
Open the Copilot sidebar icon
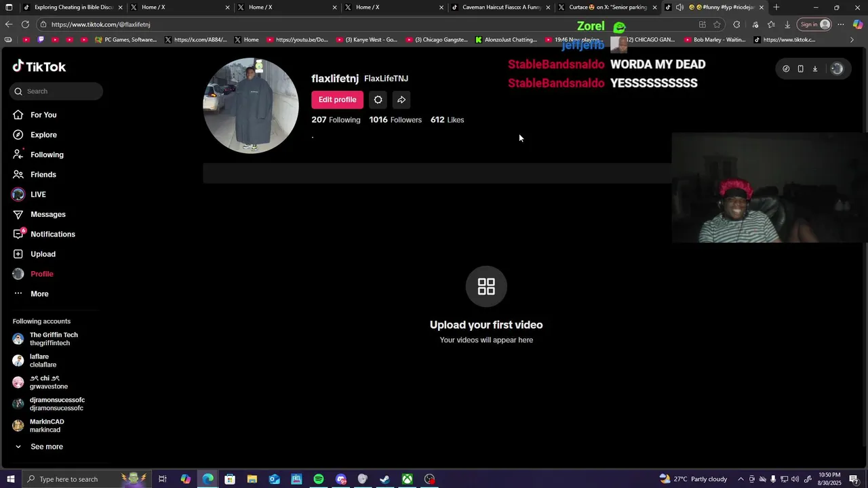[858, 24]
